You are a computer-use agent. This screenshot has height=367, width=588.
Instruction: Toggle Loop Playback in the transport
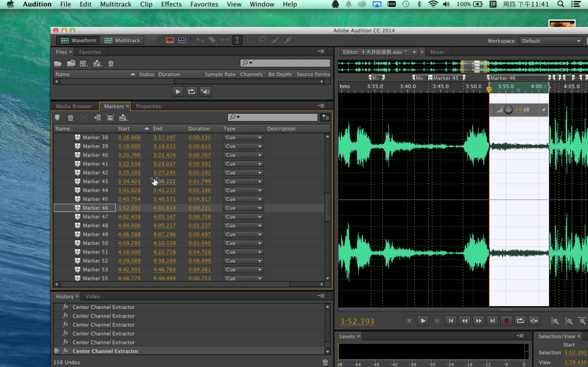[520, 321]
